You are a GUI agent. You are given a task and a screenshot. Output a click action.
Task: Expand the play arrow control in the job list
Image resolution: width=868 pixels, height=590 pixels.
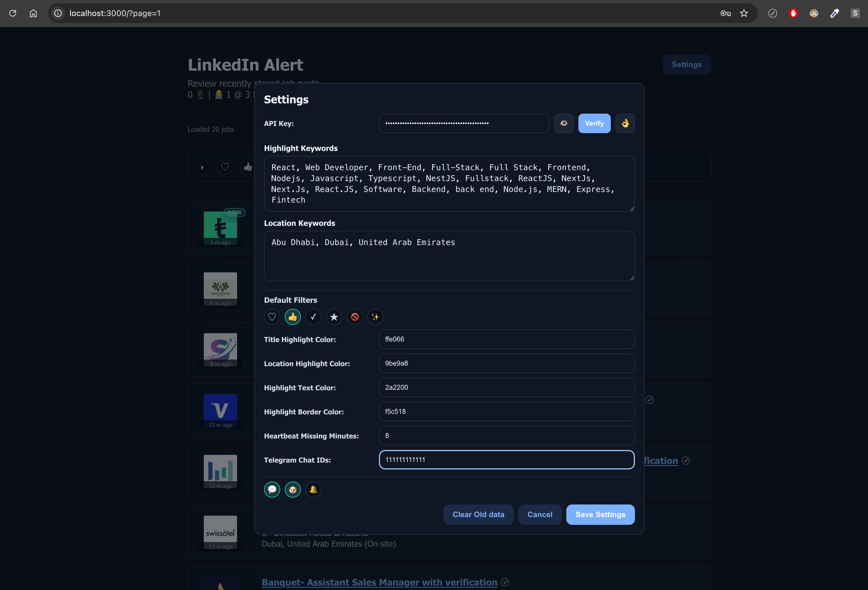point(202,167)
